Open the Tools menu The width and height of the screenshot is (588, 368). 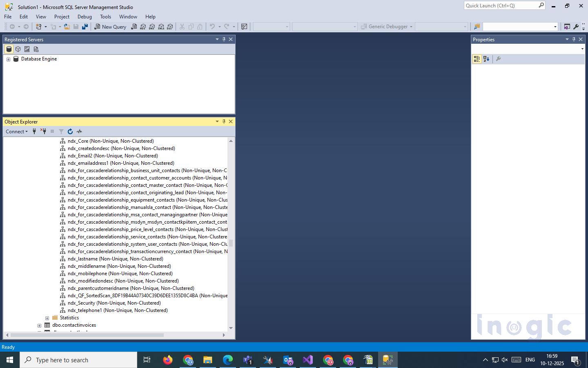(x=105, y=17)
